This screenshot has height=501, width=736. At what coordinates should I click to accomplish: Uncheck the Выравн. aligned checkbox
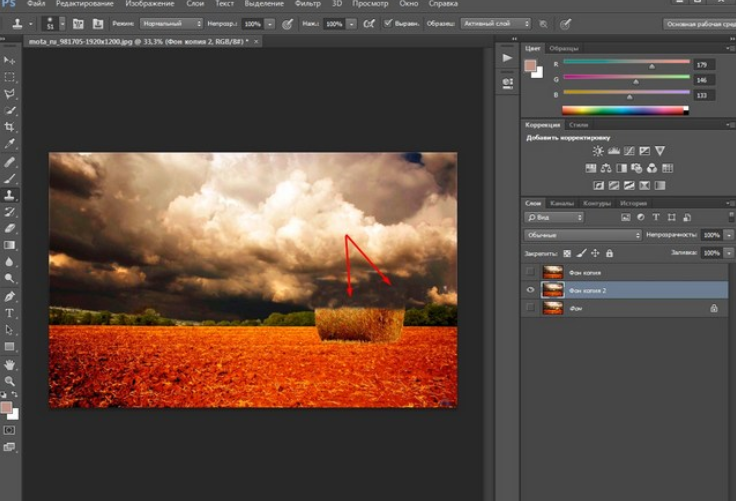click(388, 23)
